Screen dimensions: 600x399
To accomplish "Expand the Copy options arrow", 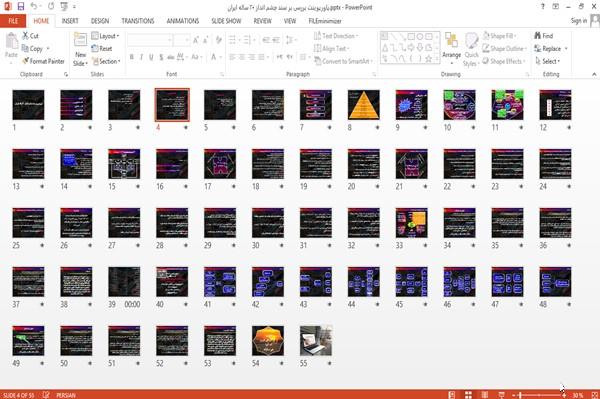I will [48, 49].
